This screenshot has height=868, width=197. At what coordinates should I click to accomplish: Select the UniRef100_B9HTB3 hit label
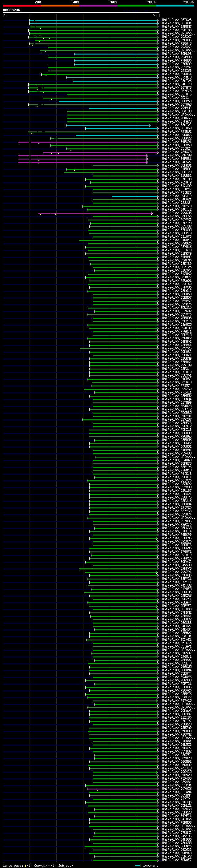coord(176,30)
